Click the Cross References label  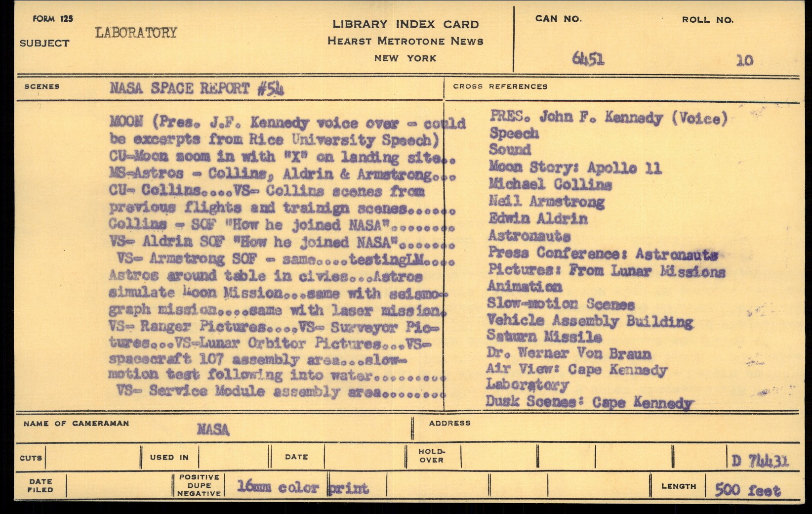500,86
